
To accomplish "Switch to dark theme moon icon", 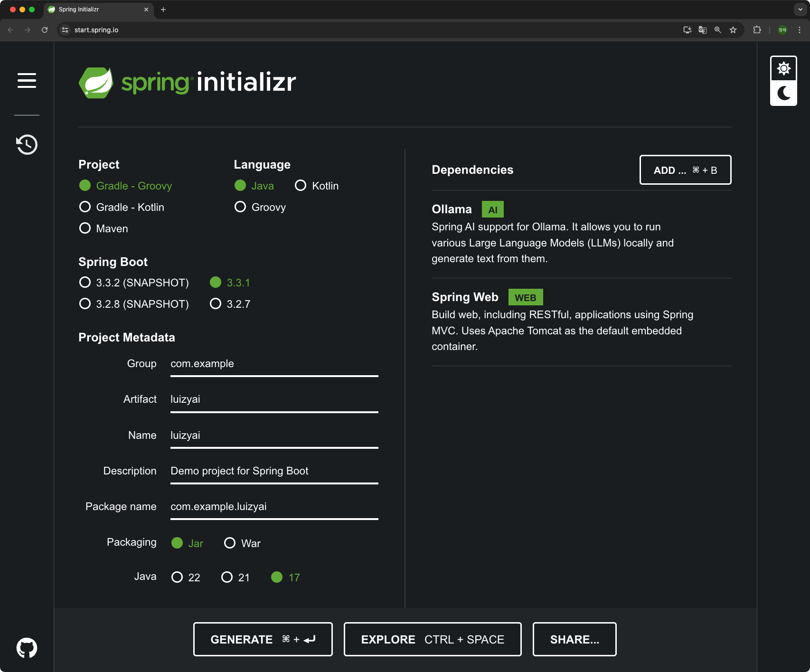I will (x=783, y=93).
